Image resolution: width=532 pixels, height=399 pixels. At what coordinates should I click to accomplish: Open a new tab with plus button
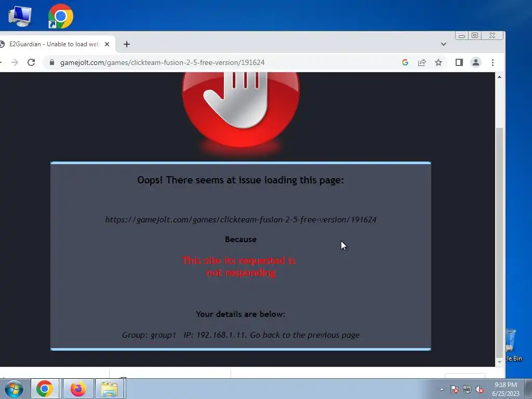tap(127, 44)
